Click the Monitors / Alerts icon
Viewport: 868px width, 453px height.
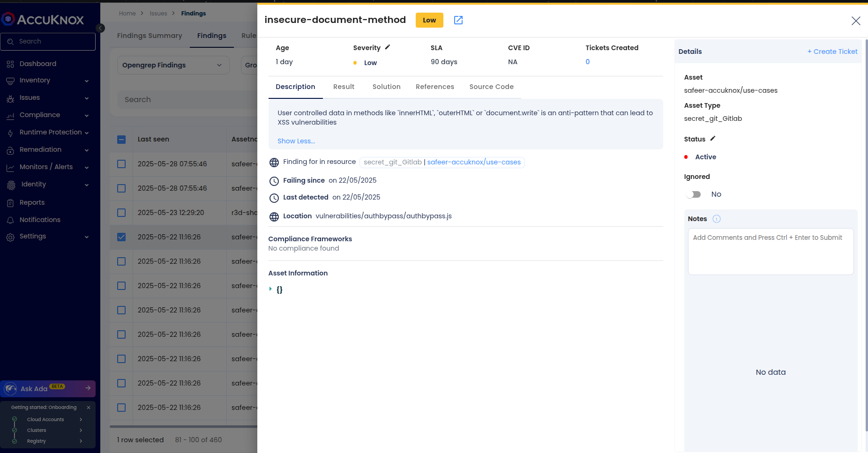[x=10, y=168]
